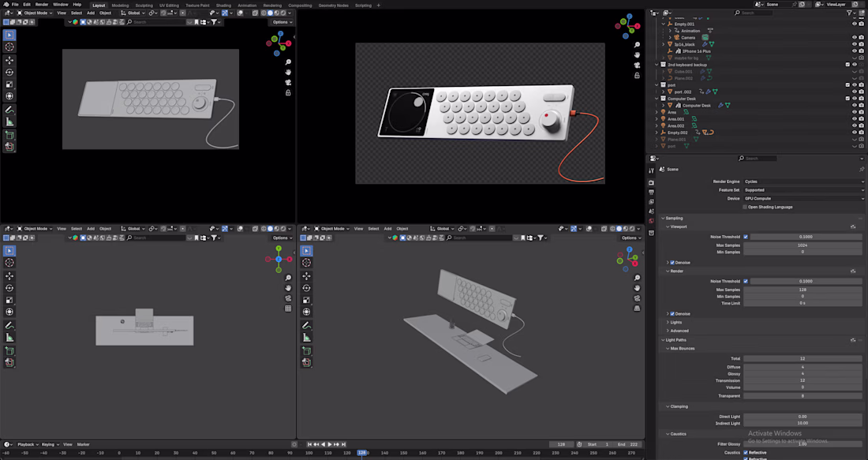Select the Measure tool in bottom-left viewport
Image resolution: width=868 pixels, height=460 pixels.
click(x=9, y=338)
